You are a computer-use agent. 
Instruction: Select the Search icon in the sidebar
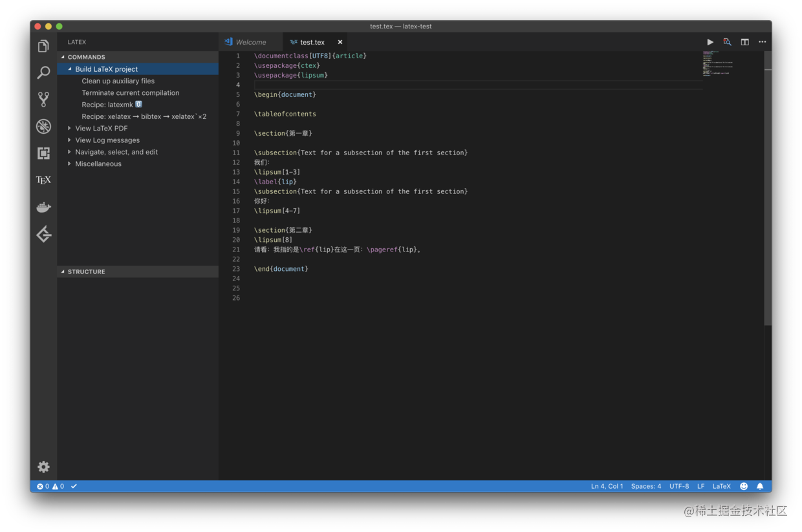(43, 72)
